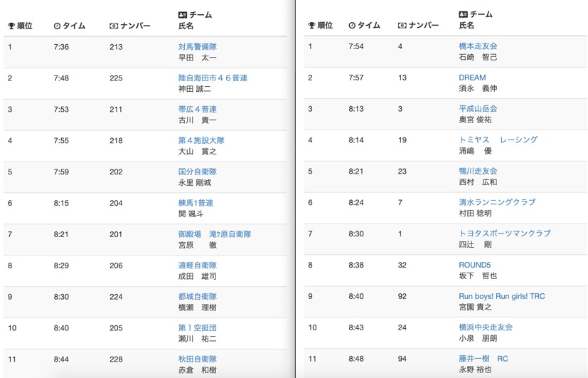Click the trophy icon in the left table header
The width and height of the screenshot is (588, 378).
(11, 26)
